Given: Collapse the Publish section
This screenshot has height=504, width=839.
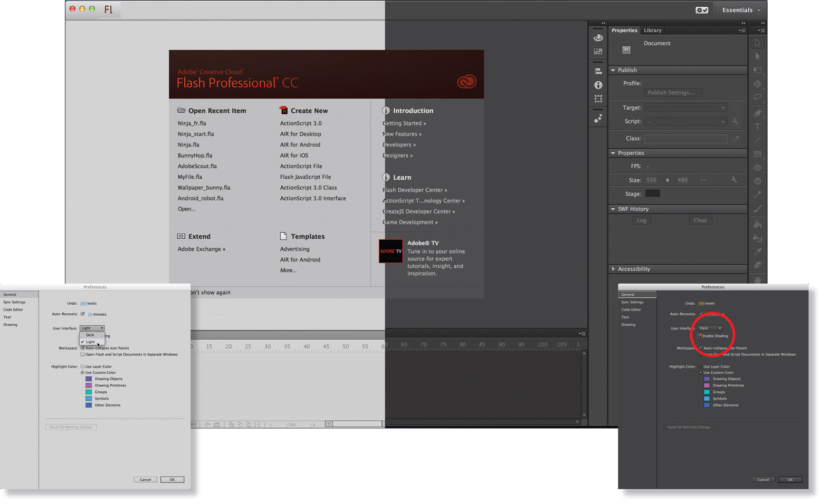Looking at the screenshot, I should click(x=613, y=70).
